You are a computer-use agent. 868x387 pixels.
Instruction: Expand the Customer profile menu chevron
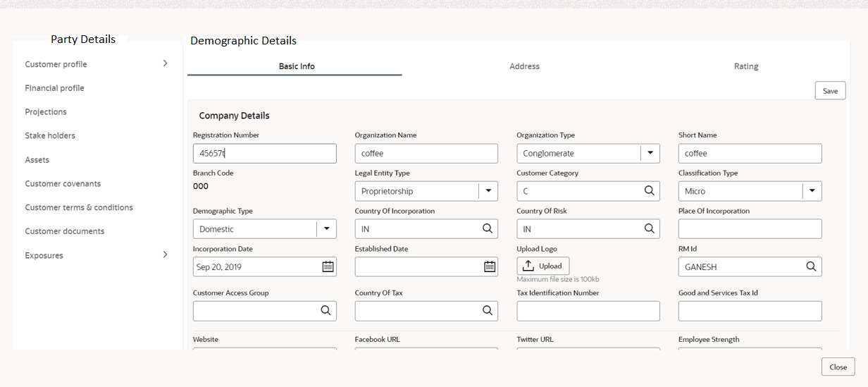tap(166, 63)
